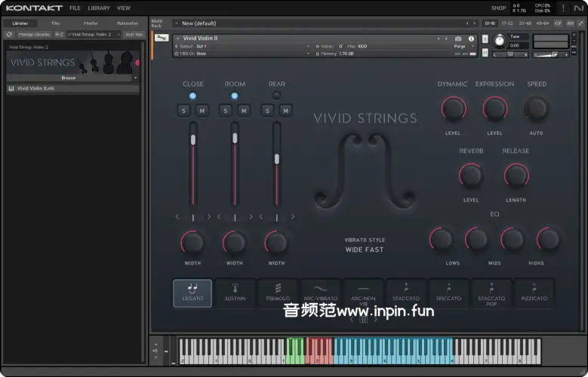Image resolution: width=588 pixels, height=377 pixels.
Task: Solo the REAR microphone channel
Action: pyautogui.click(x=266, y=111)
